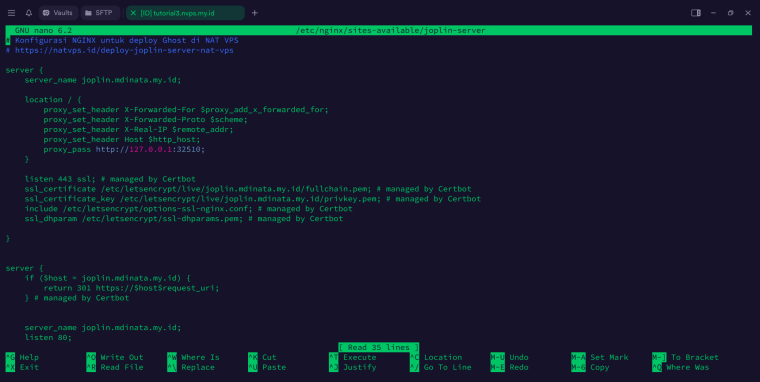Click the M-6 Copy shortcut
The width and height of the screenshot is (760, 382).
click(x=590, y=367)
